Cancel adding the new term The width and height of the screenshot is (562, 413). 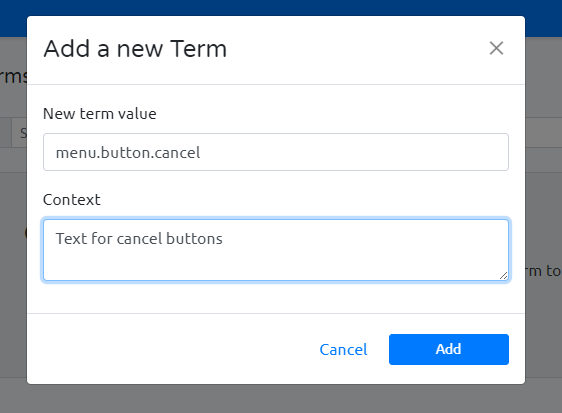pyautogui.click(x=343, y=350)
